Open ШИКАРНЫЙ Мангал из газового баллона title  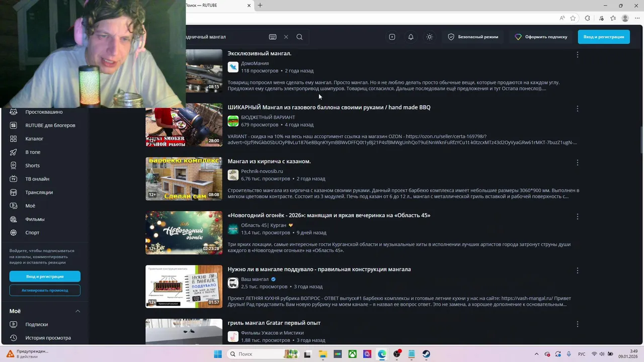pos(329,107)
